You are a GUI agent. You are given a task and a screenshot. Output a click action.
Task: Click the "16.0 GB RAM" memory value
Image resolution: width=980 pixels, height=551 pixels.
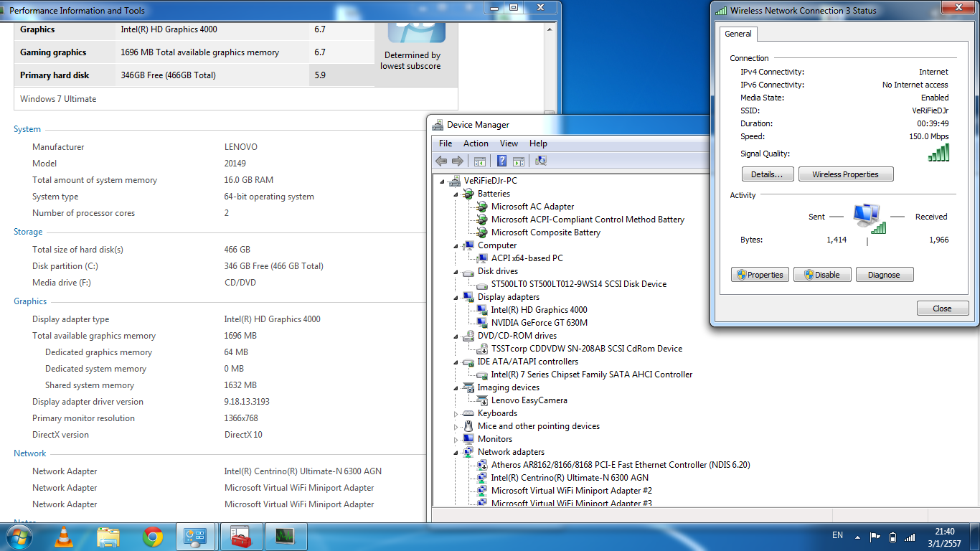pyautogui.click(x=248, y=180)
